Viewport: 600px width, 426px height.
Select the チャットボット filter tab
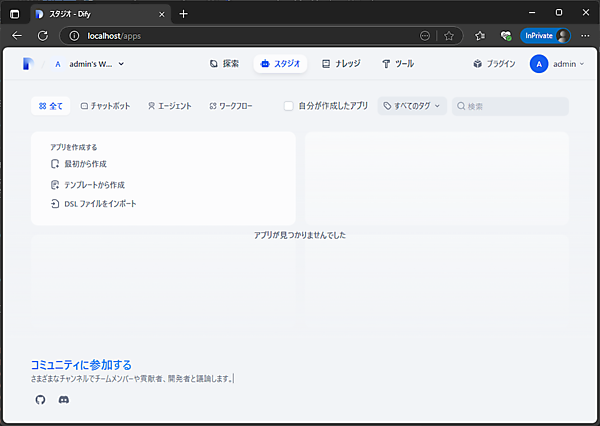(x=105, y=106)
